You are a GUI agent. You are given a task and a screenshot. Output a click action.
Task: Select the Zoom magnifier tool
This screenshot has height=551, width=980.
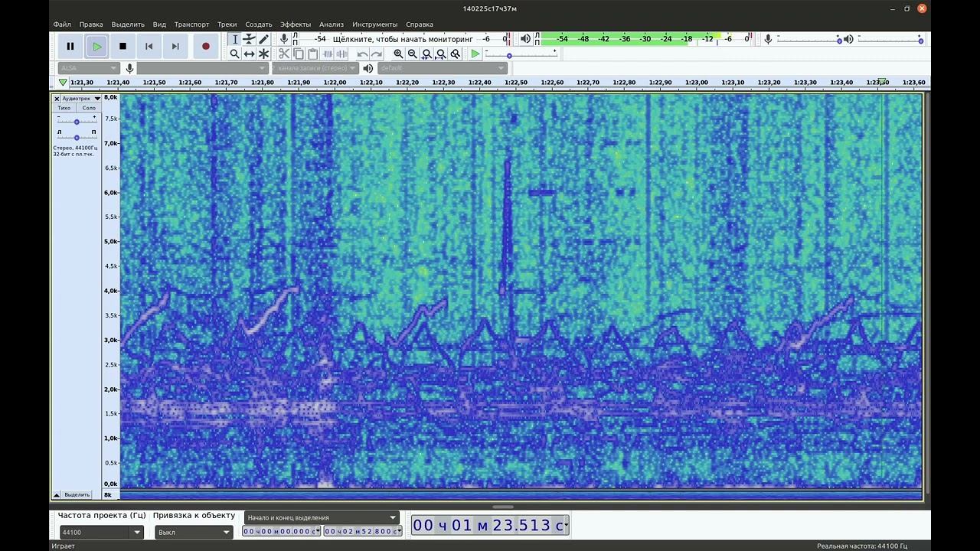click(235, 54)
